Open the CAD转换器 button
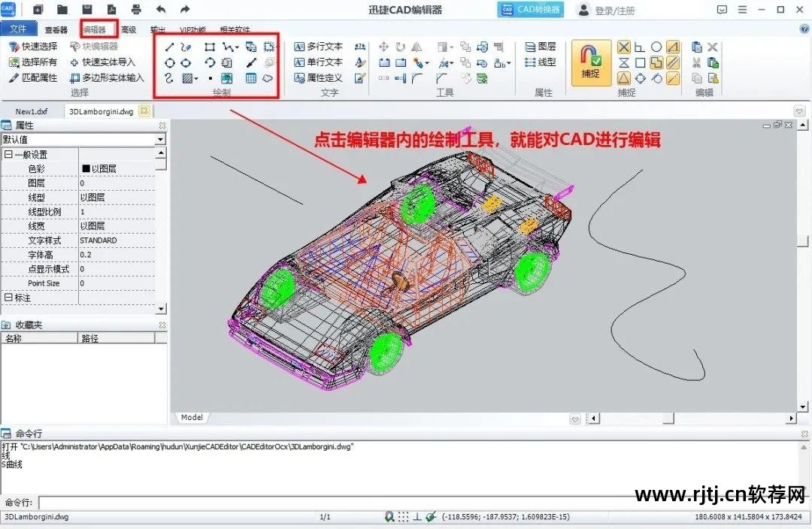Image resolution: width=812 pixels, height=529 pixels. coord(530,9)
